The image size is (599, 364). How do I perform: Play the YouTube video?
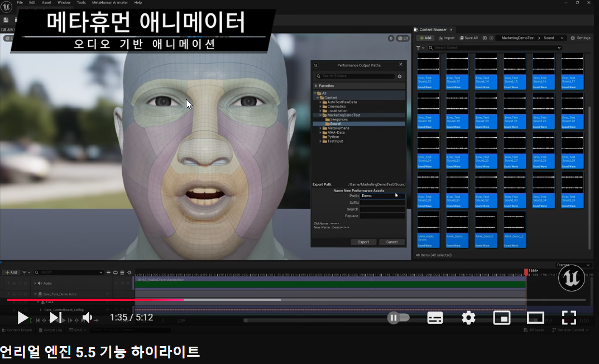(22, 318)
